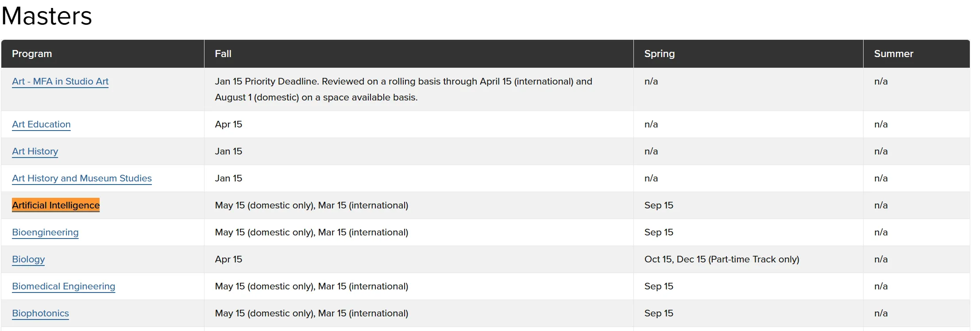Click the Summer column header

(893, 54)
